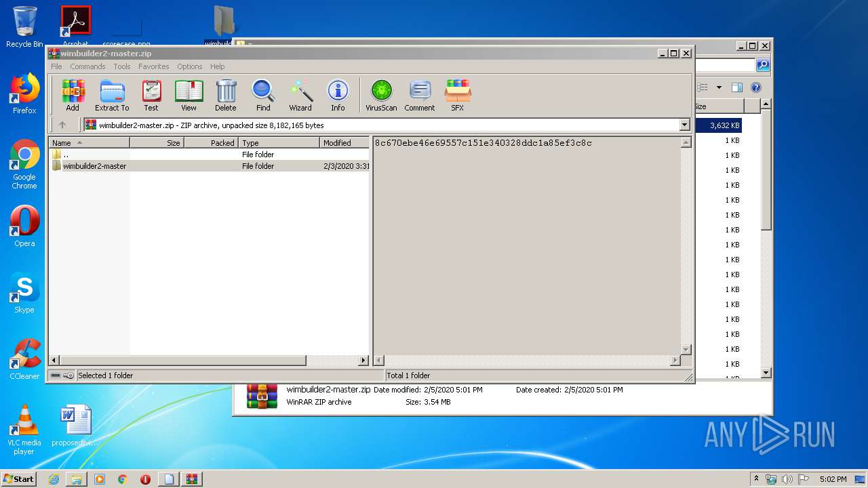Open the Options menu

click(190, 66)
